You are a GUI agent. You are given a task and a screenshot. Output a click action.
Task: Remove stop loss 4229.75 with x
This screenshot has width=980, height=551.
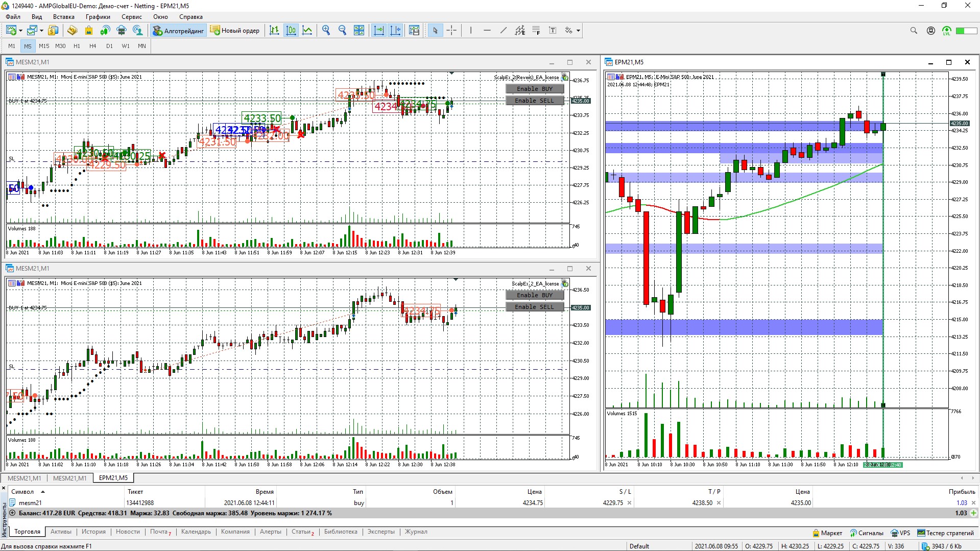click(x=629, y=503)
